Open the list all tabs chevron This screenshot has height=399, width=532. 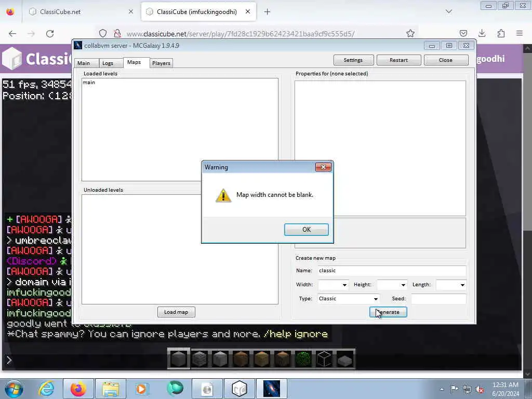coord(449,12)
